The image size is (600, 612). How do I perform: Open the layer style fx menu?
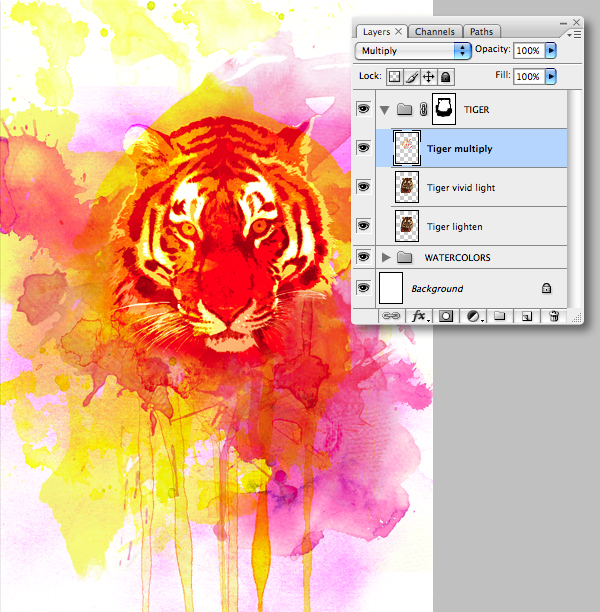tap(420, 316)
